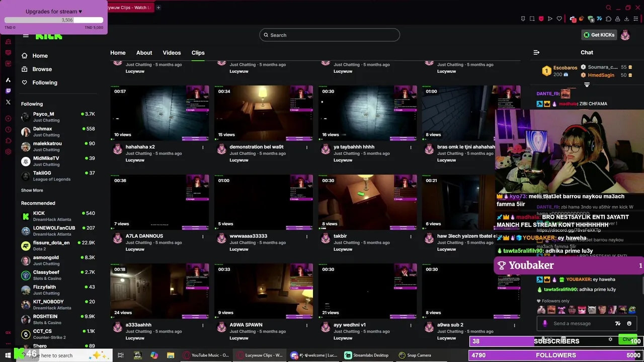Open options menu for 'A9WA SPAWN' clip
This screenshot has width=644, height=362.
click(x=307, y=325)
